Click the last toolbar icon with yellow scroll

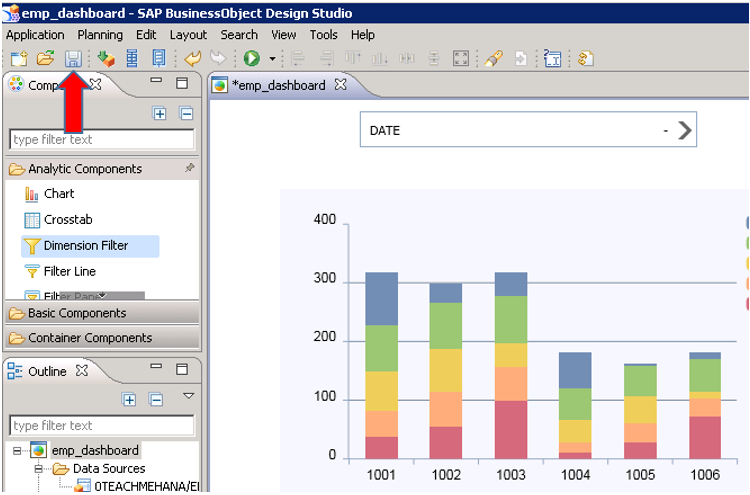point(586,59)
